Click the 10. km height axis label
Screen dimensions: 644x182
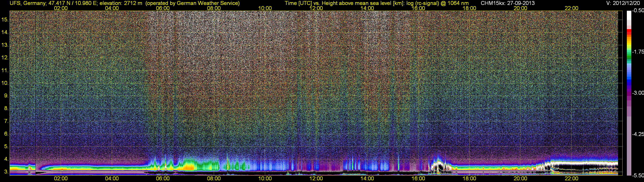click(5, 83)
